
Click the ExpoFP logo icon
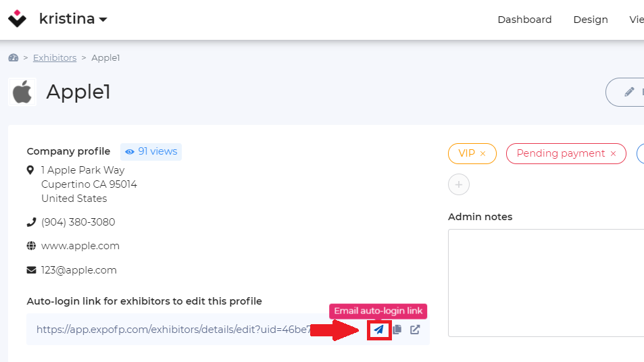[18, 19]
